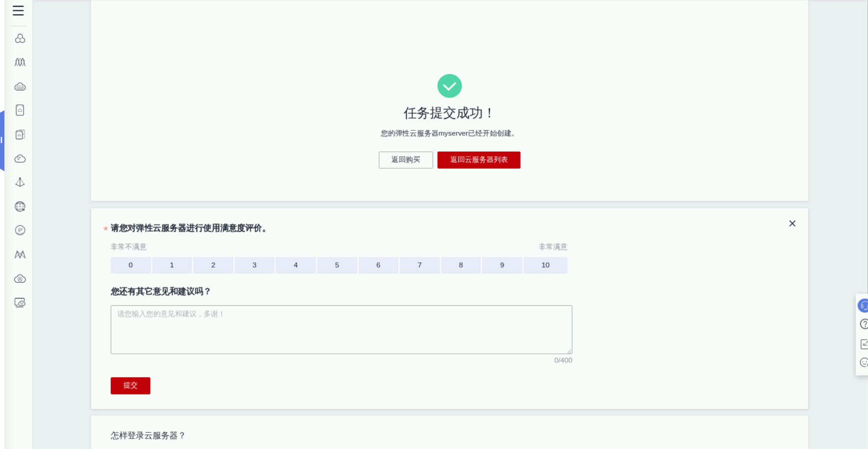The image size is (868, 449).
Task: Click the 非常满意 label
Action: pos(553,247)
